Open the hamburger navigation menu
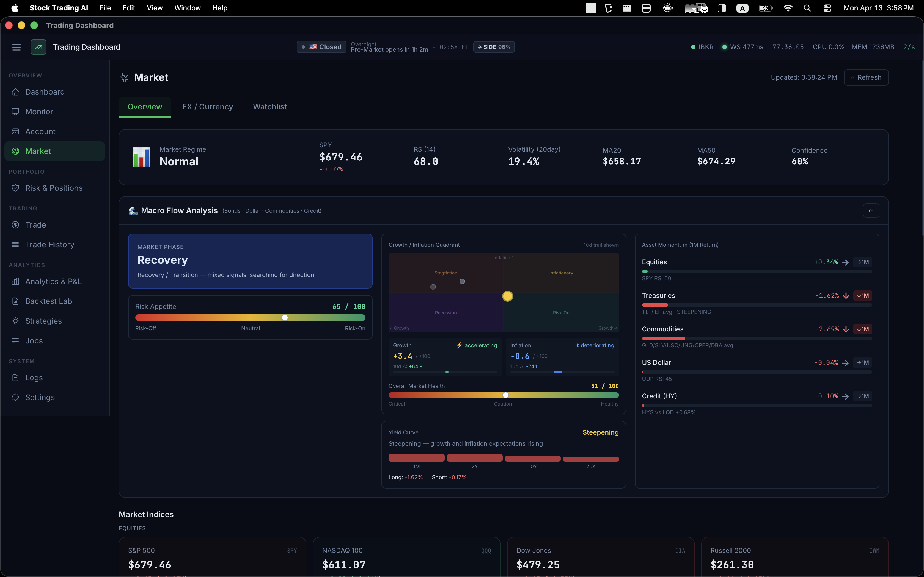 point(16,47)
